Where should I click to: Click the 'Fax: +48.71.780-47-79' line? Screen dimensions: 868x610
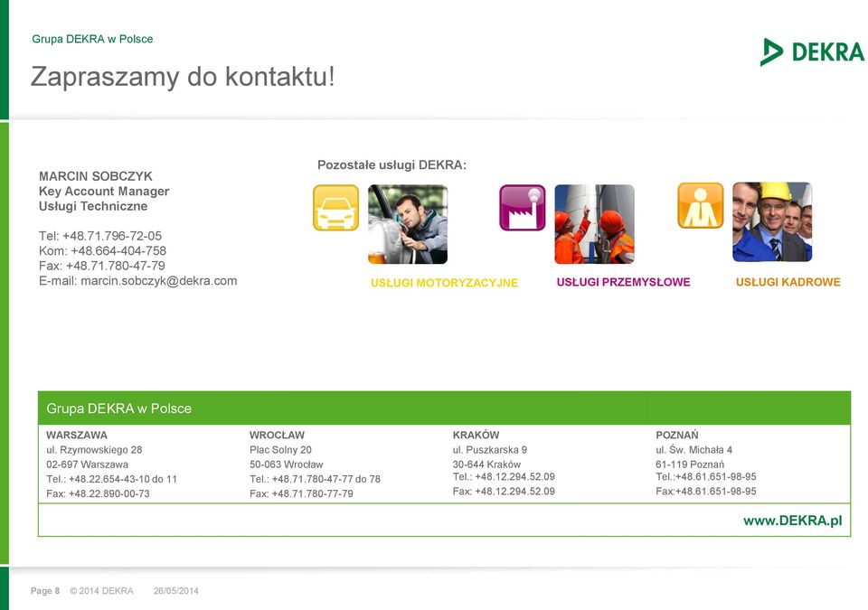tap(102, 266)
